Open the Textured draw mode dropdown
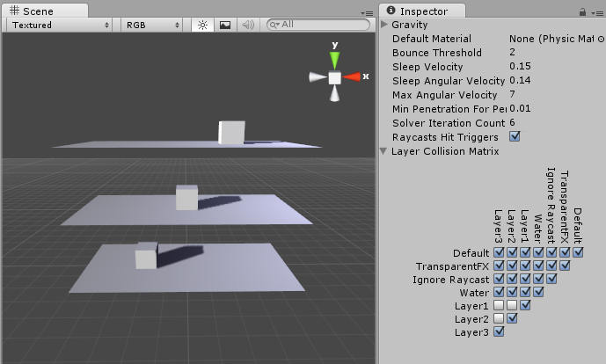This screenshot has width=606, height=364. [60, 25]
